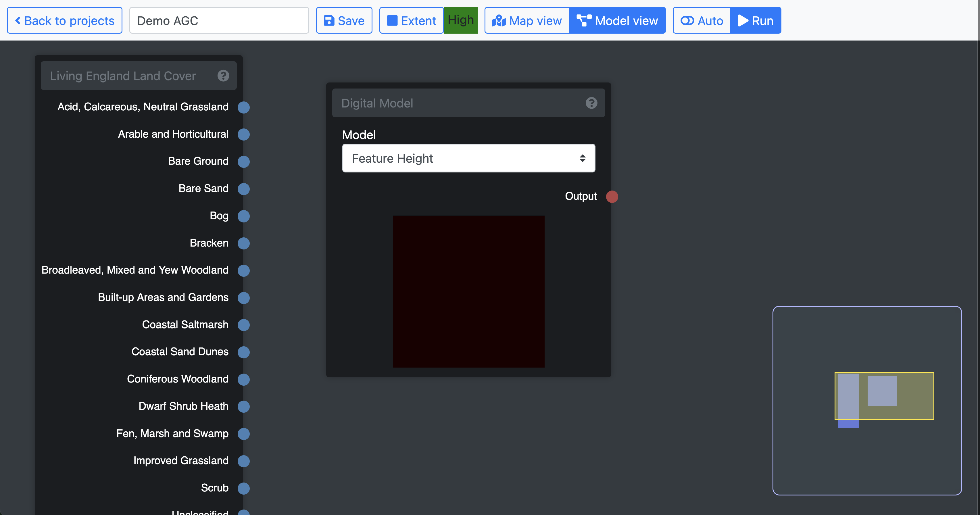Open the Digital Model help question mark

tap(591, 103)
